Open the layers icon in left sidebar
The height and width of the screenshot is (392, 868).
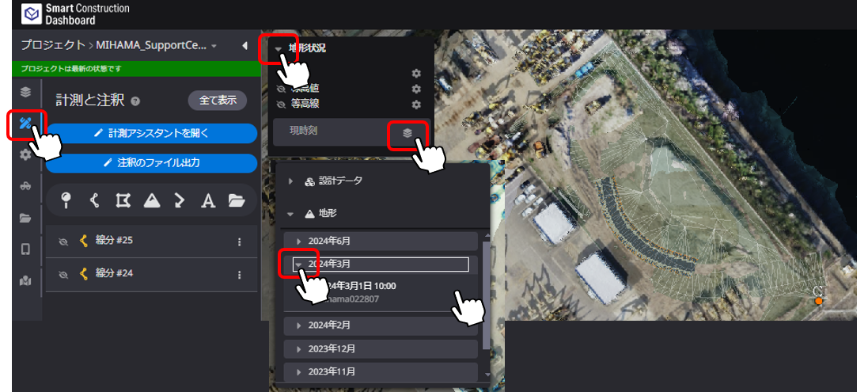point(25,92)
